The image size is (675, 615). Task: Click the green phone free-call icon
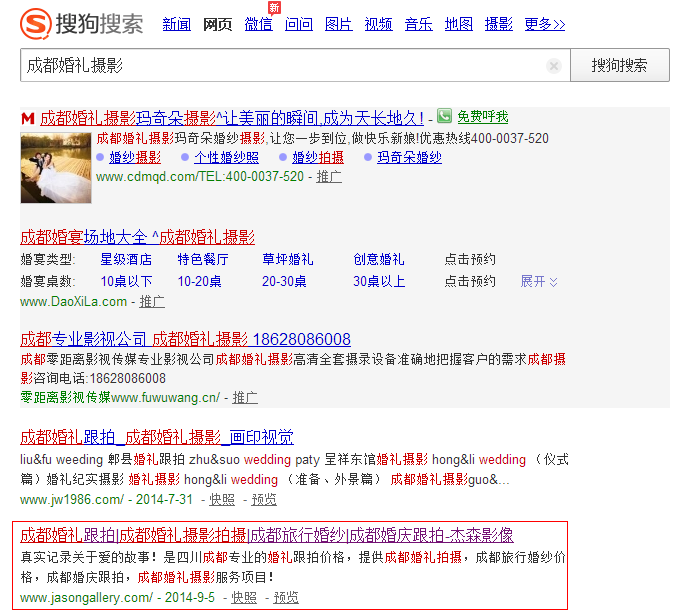(x=444, y=117)
